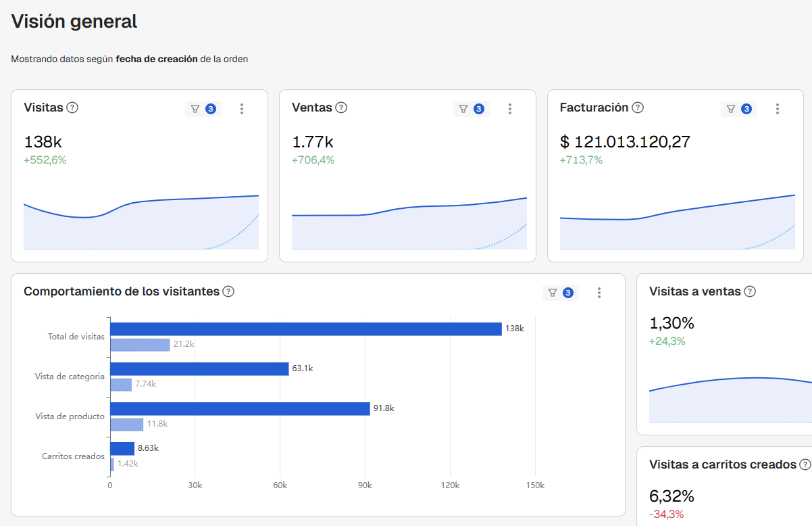
Task: Open filter button on Facturación card
Action: coord(739,109)
